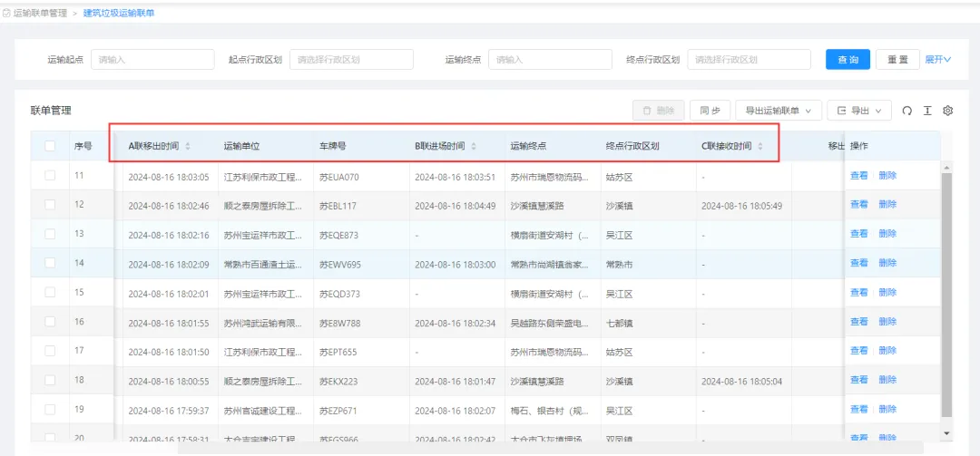Sort by C联接收时间 column

[x=760, y=146]
